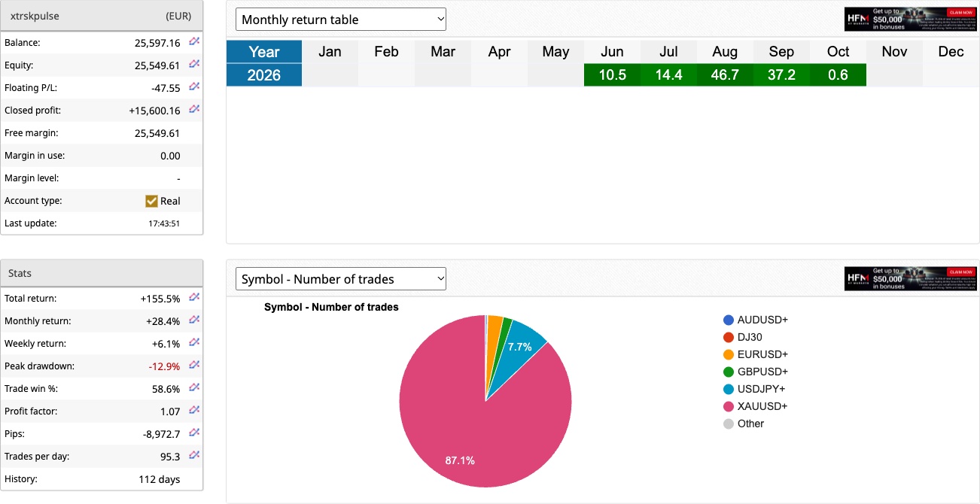
Task: Click the Symbol - Number of trades chart title
Action: tap(331, 307)
